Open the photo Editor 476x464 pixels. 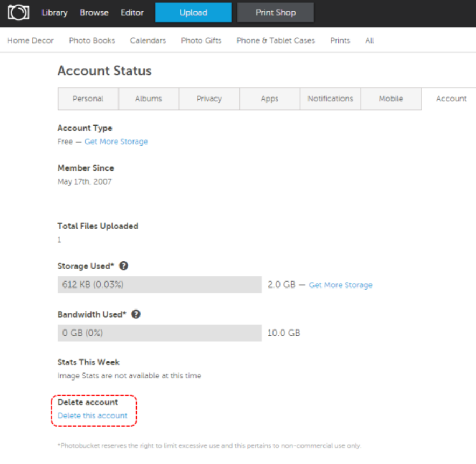point(132,12)
